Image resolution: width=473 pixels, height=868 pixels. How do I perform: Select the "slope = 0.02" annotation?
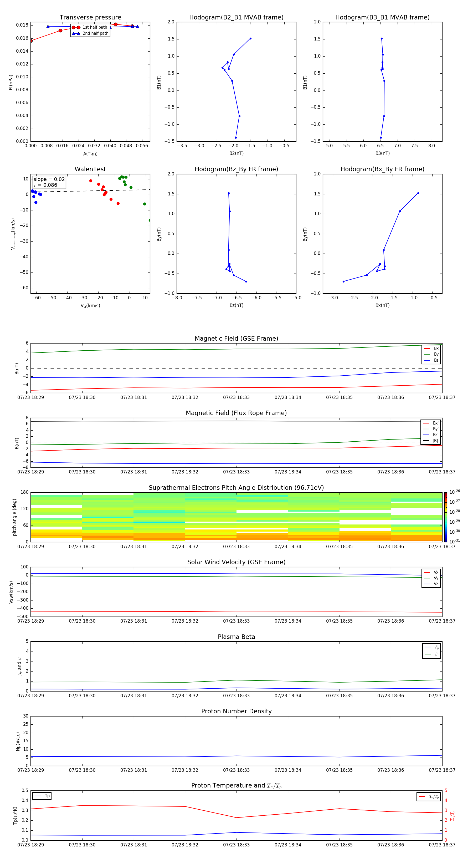point(49,179)
